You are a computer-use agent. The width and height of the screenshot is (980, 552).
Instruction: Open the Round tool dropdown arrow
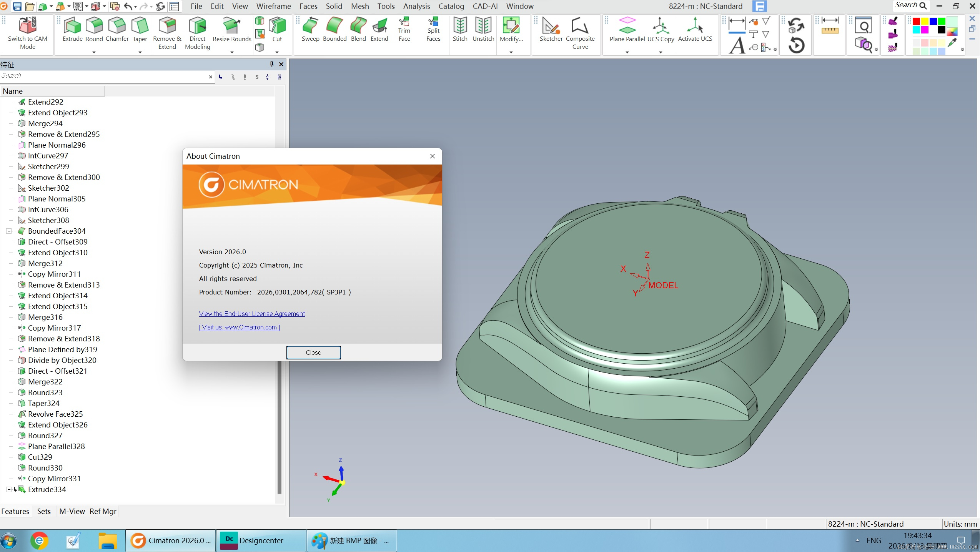(94, 52)
